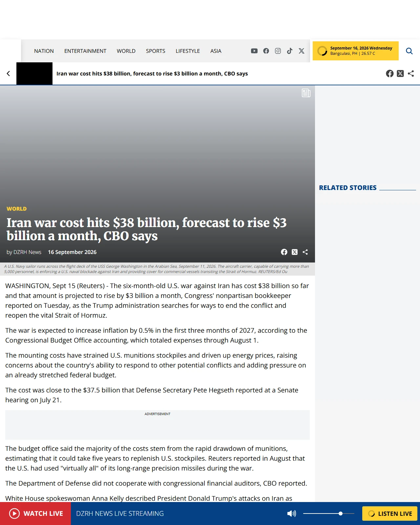Share on X from sticky headline bar
The width and height of the screenshot is (420, 525).
(x=400, y=73)
